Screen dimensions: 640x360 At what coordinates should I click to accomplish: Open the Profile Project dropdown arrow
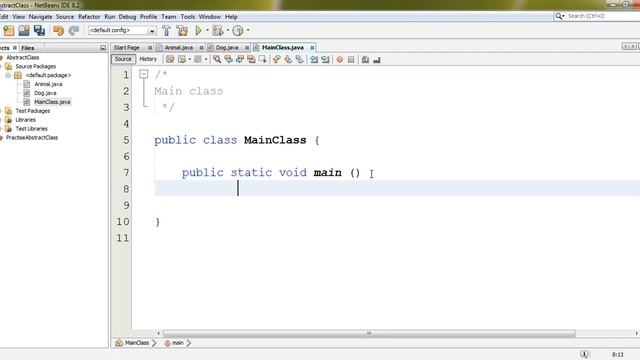pyautogui.click(x=248, y=31)
